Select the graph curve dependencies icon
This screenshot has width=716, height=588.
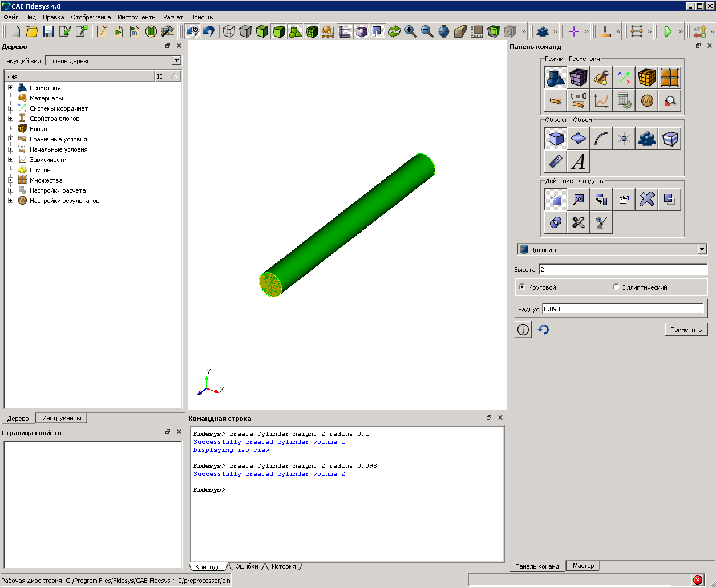pyautogui.click(x=601, y=100)
